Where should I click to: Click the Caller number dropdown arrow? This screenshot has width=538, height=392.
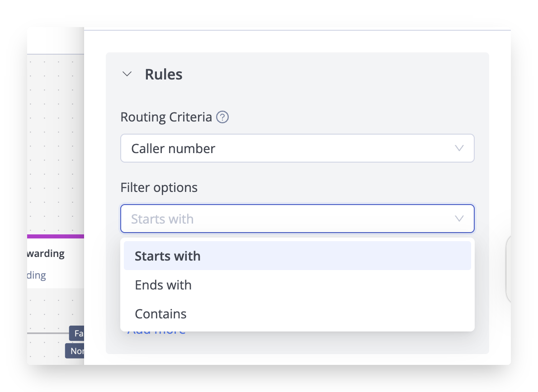pyautogui.click(x=459, y=148)
